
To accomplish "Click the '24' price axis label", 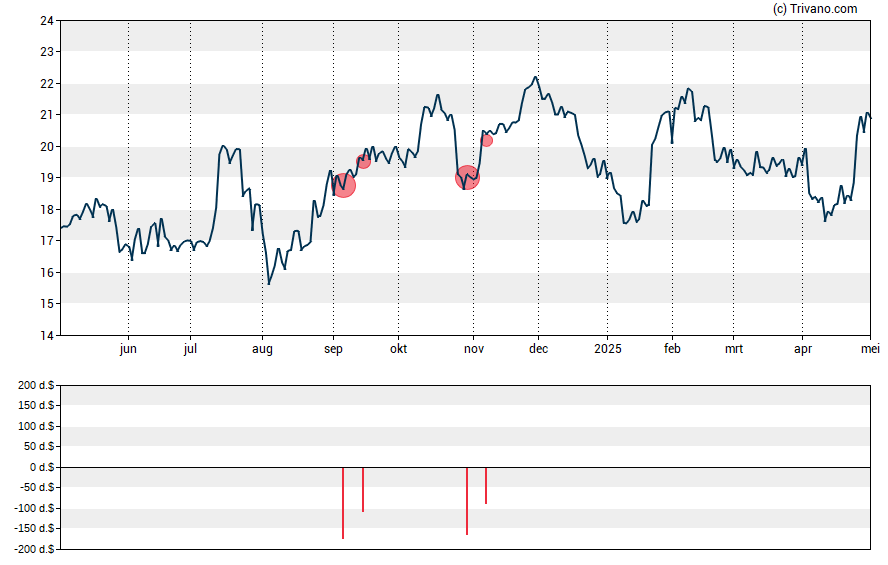I will pos(47,21).
